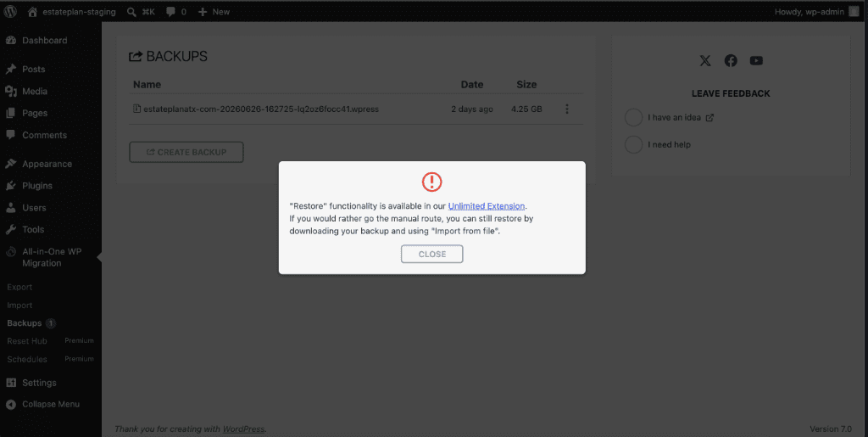Click the wp-admin avatar thumbnail
This screenshot has height=437, width=868.
(x=854, y=12)
